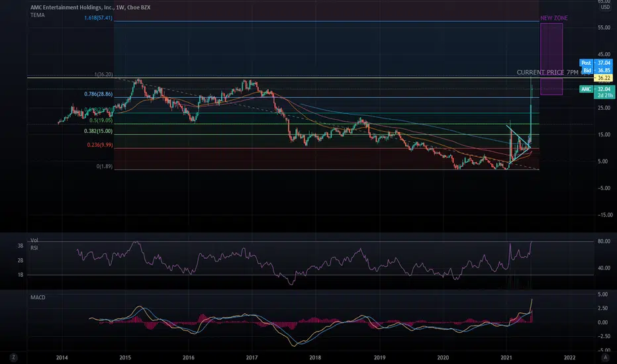Click the timezone Z icon at bottom-left
Screen dimensions: 617x364
tap(14, 357)
